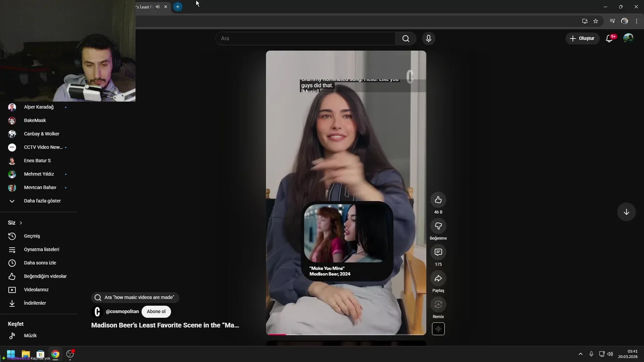
Task: Open OBS Studio from taskbar
Action: [70, 354]
